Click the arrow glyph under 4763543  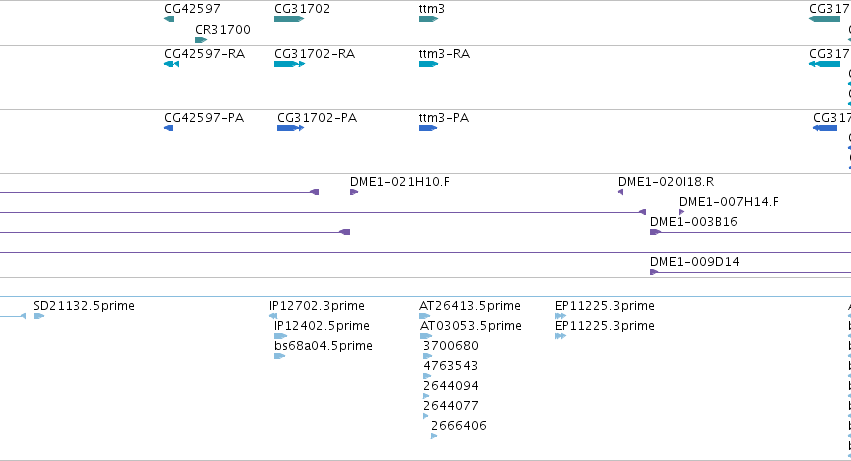[x=427, y=376]
